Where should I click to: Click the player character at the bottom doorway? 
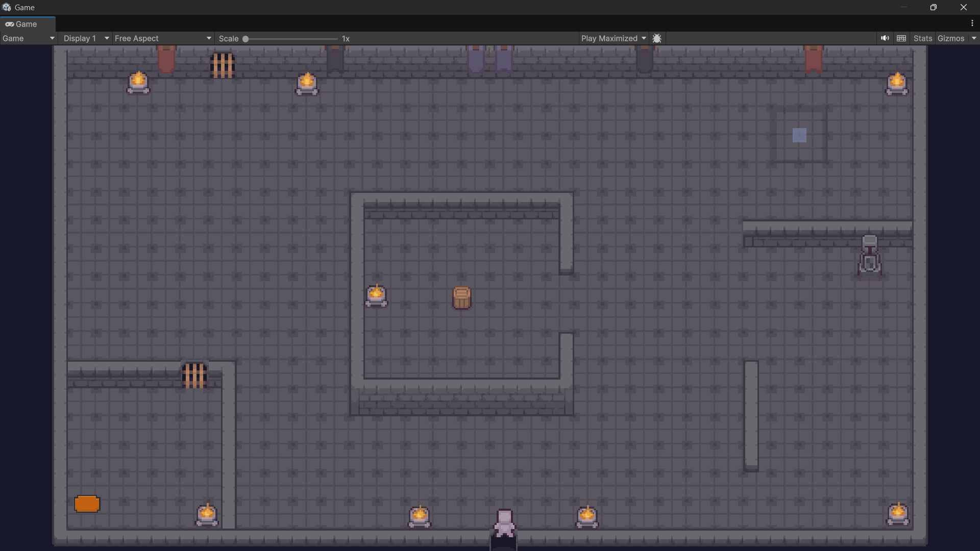pyautogui.click(x=504, y=523)
